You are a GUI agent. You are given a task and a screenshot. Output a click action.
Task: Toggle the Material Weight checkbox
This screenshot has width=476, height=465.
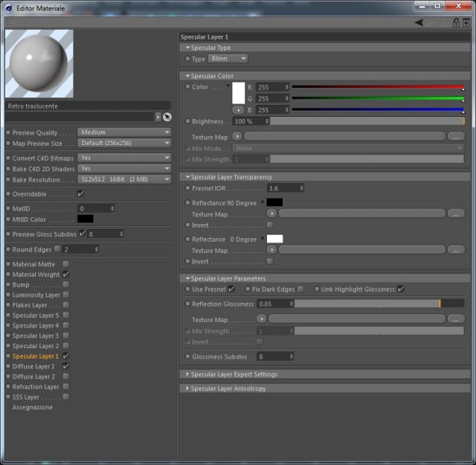tap(66, 274)
